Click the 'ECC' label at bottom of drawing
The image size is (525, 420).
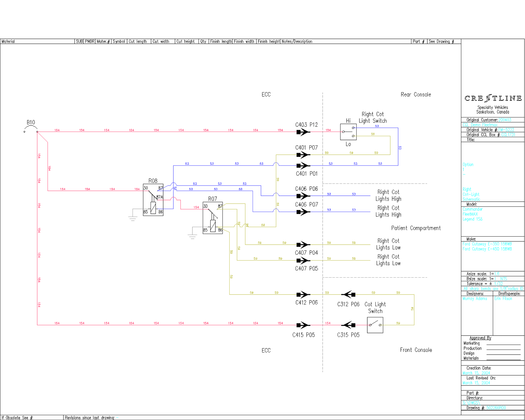pos(266,350)
